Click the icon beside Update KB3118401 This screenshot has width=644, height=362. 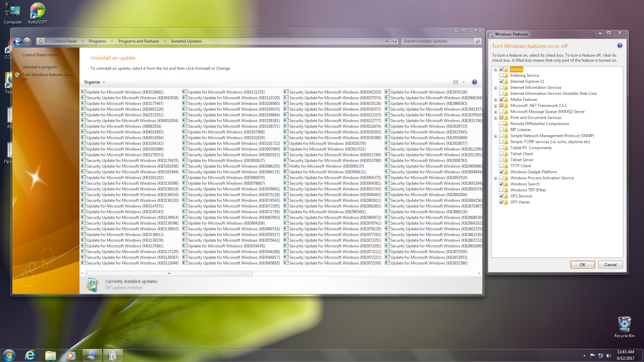click(84, 92)
